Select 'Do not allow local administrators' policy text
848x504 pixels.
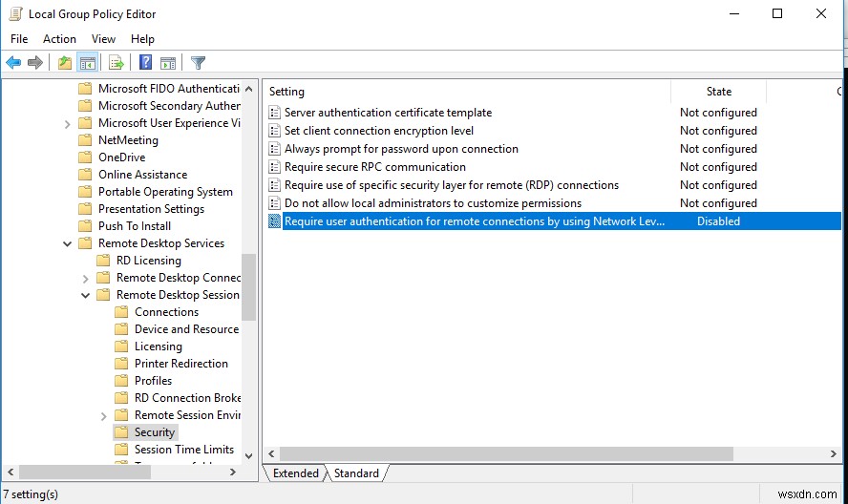433,203
